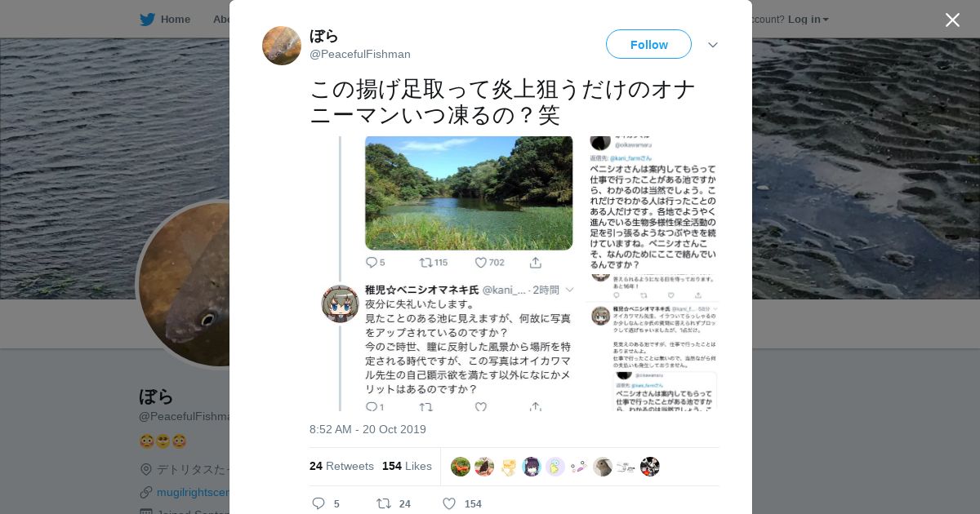The image size is (980, 514).
Task: Open the Log in dropdown
Action: pyautogui.click(x=808, y=19)
